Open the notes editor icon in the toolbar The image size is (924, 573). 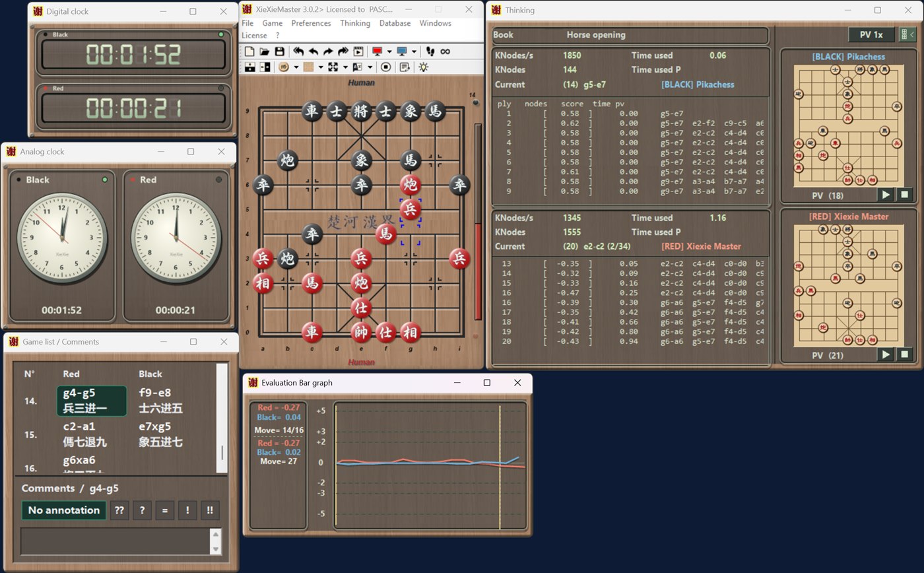pos(405,67)
